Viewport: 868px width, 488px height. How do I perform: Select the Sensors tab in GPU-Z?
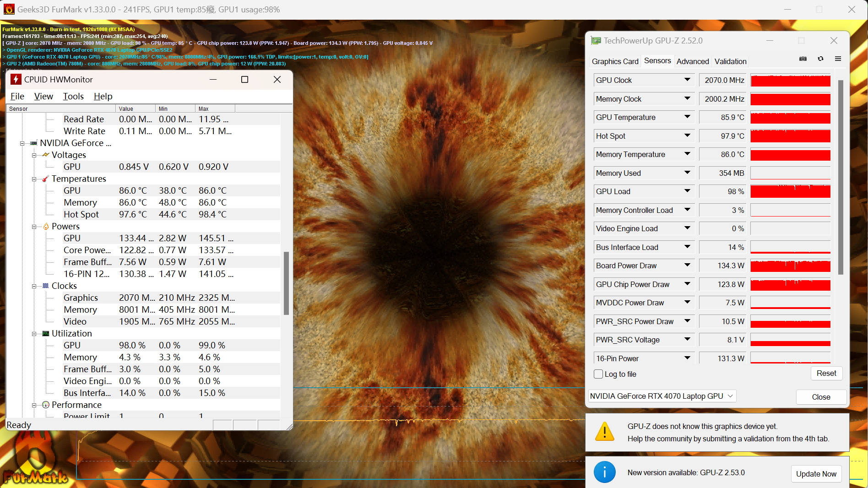point(657,60)
